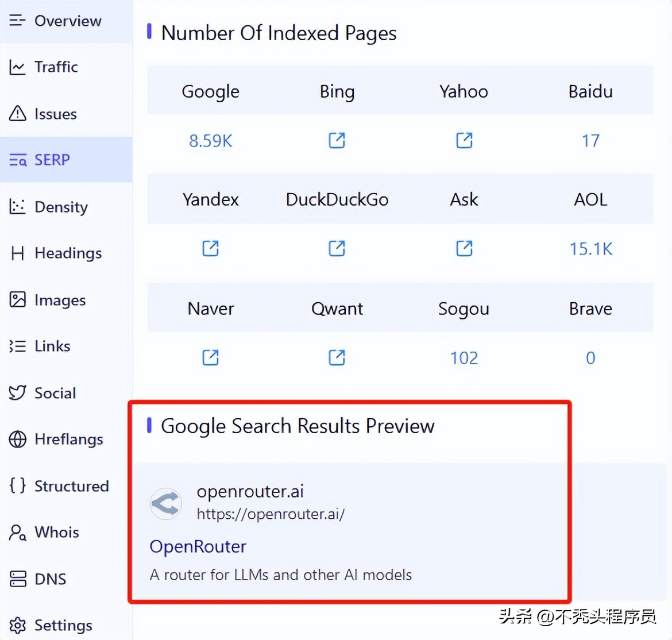Open the Settings sidebar item
The height and width of the screenshot is (640, 672).
click(63, 625)
